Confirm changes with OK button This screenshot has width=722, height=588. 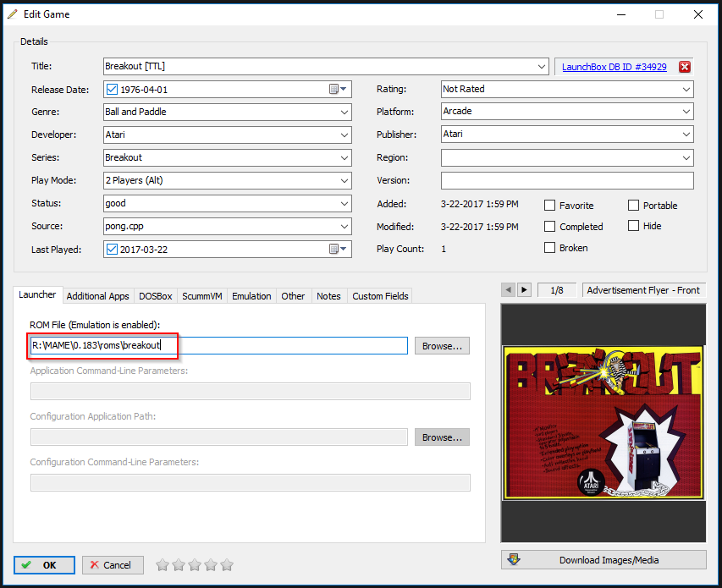coord(44,565)
